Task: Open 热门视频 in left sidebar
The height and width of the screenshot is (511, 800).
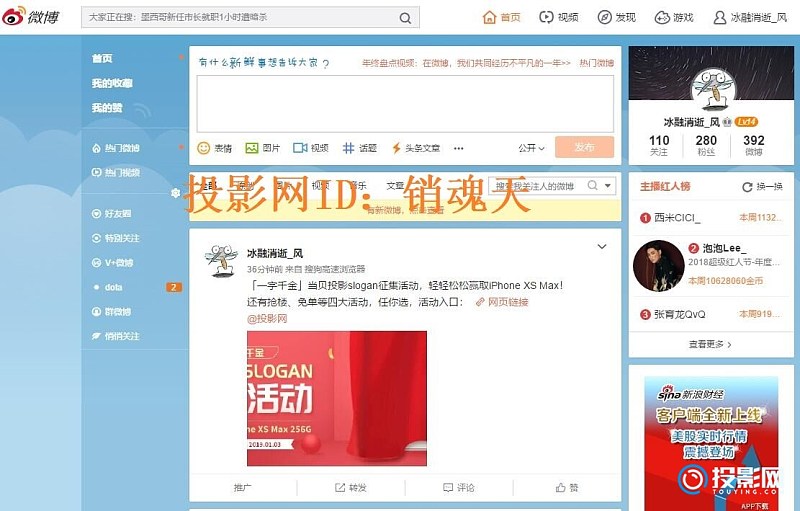Action: click(x=116, y=172)
